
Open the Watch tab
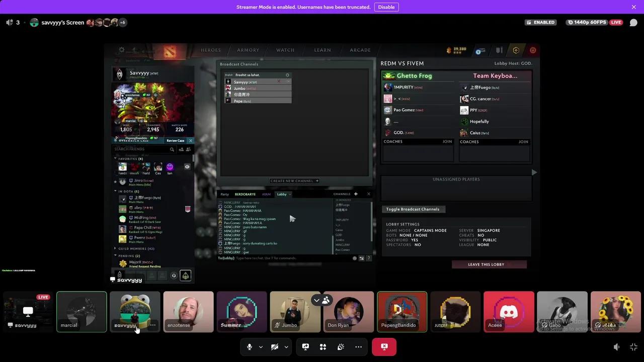click(285, 50)
